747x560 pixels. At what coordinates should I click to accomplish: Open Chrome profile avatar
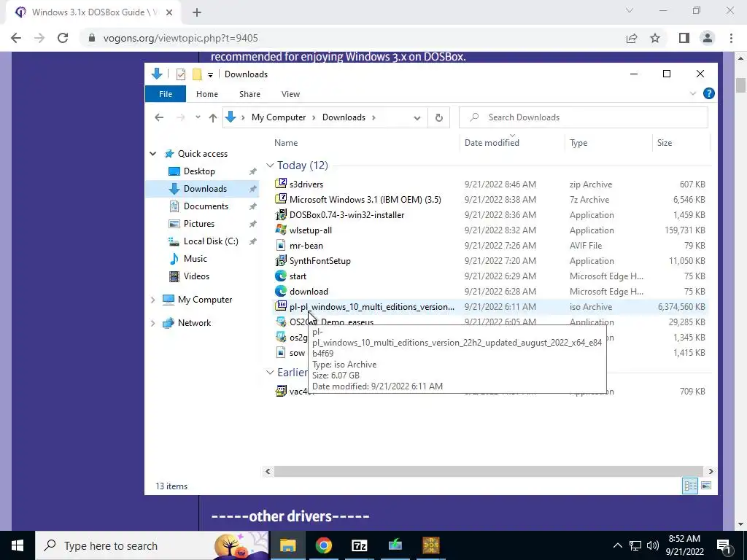708,38
